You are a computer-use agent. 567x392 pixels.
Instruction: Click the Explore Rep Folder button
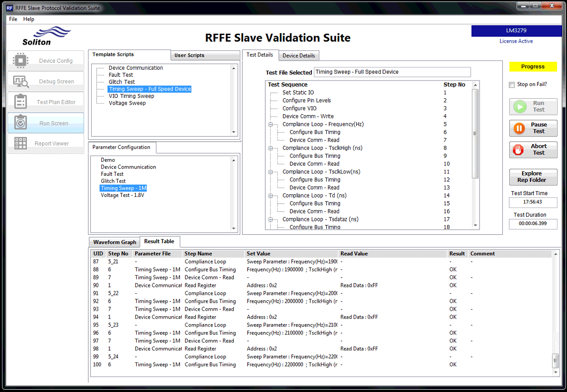point(533,177)
